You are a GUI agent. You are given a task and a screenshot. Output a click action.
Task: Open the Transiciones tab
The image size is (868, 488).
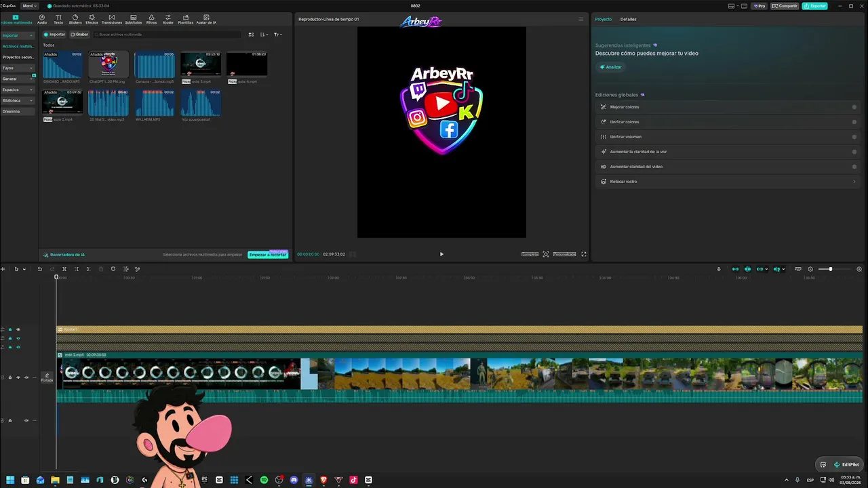pyautogui.click(x=112, y=19)
